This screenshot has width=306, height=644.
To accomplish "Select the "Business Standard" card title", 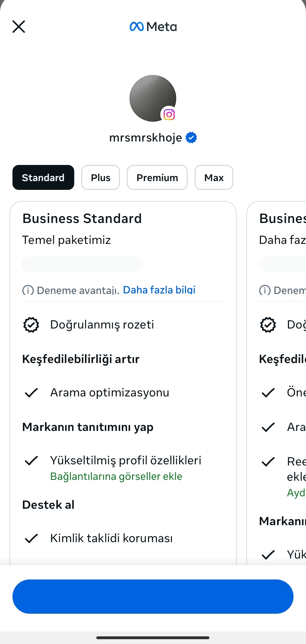I will tap(82, 218).
